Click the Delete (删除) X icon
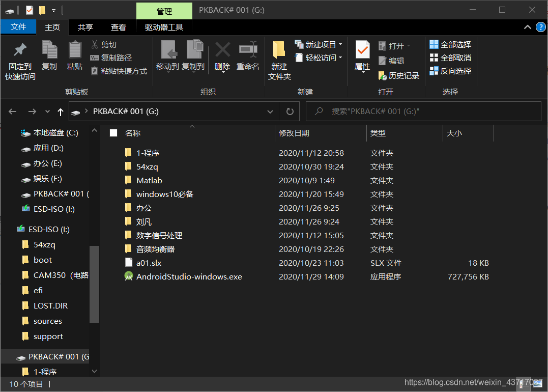The height and width of the screenshot is (392, 548). (x=223, y=50)
